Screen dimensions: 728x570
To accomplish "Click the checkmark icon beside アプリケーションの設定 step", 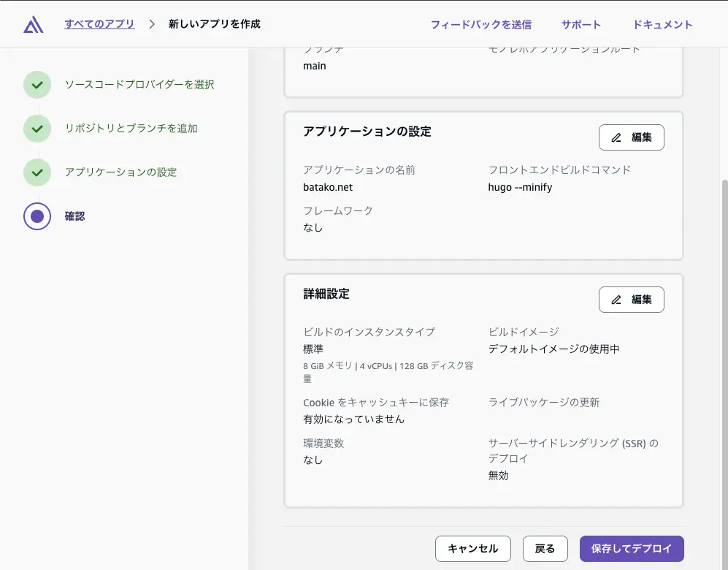I will coord(37,172).
